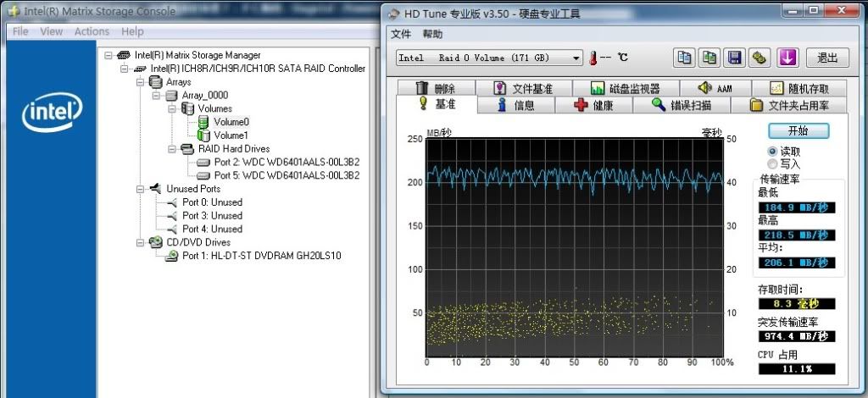
Task: Collapse the Volumes tree node
Action: (x=172, y=108)
